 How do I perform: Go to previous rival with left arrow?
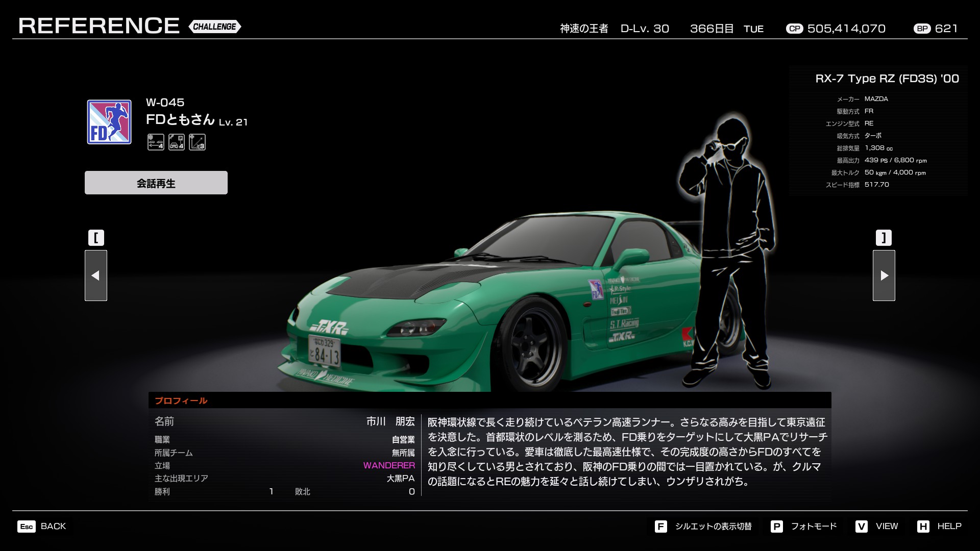point(96,275)
